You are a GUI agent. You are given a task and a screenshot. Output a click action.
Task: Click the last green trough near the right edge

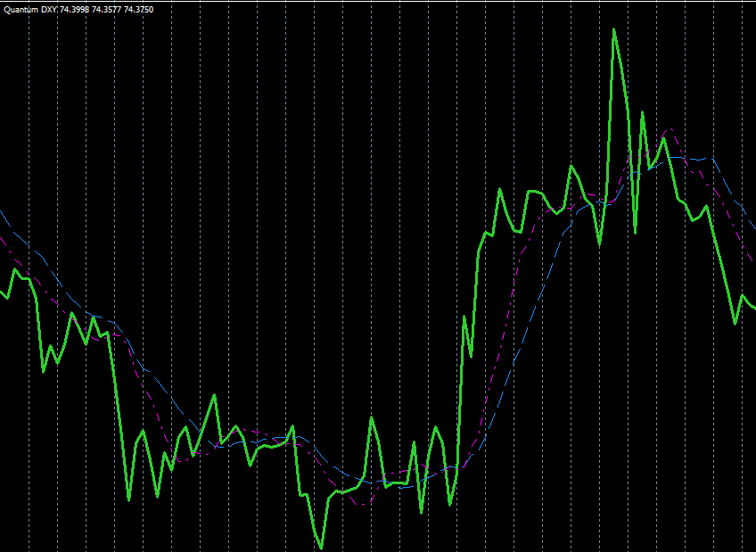click(735, 324)
